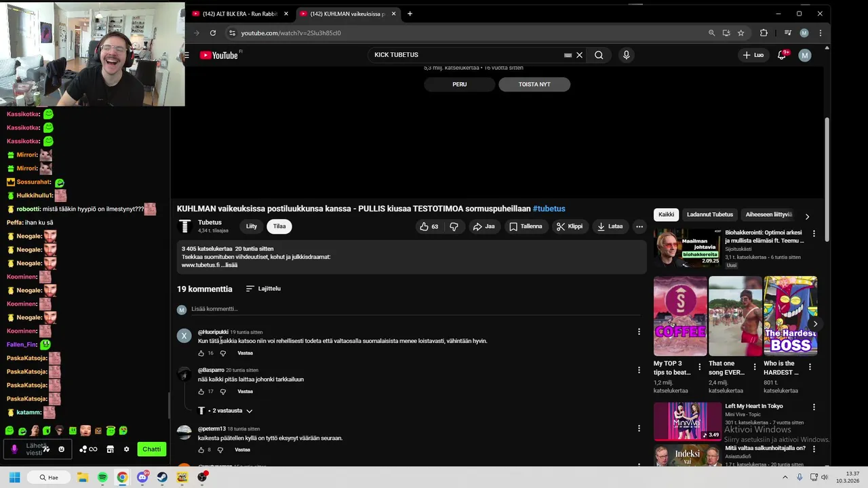Open the YouTube notifications bell
The width and height of the screenshot is (868, 488).
tap(782, 55)
